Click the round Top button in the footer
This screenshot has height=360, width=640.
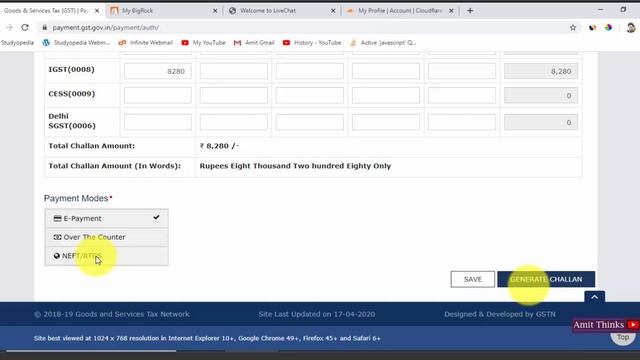tap(623, 337)
